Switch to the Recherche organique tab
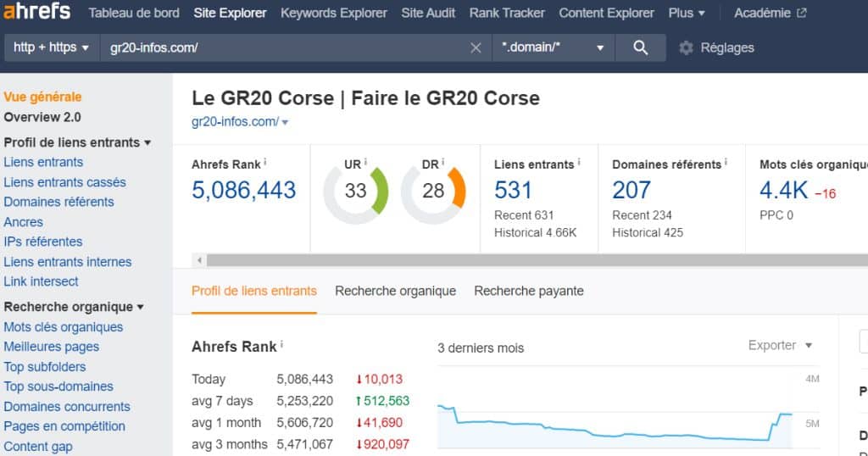 point(395,291)
